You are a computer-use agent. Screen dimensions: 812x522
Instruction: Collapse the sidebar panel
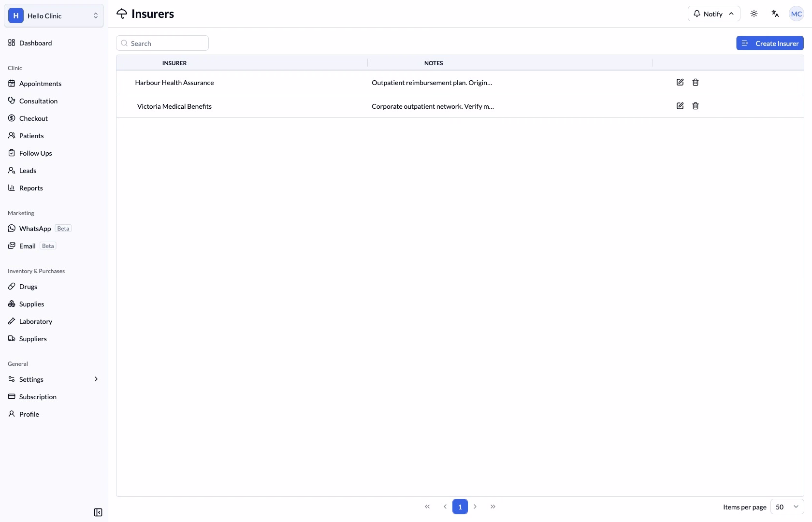98,512
